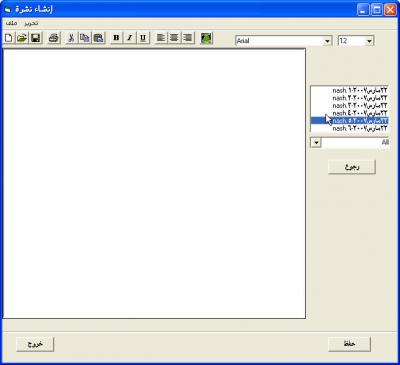Open the ملف menu
The height and width of the screenshot is (365, 400).
pyautogui.click(x=12, y=23)
